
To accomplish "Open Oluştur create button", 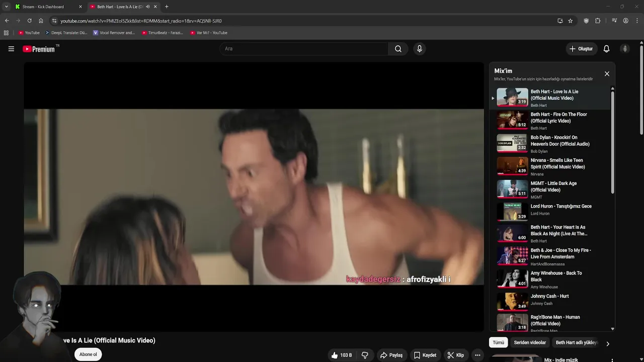I will (581, 49).
